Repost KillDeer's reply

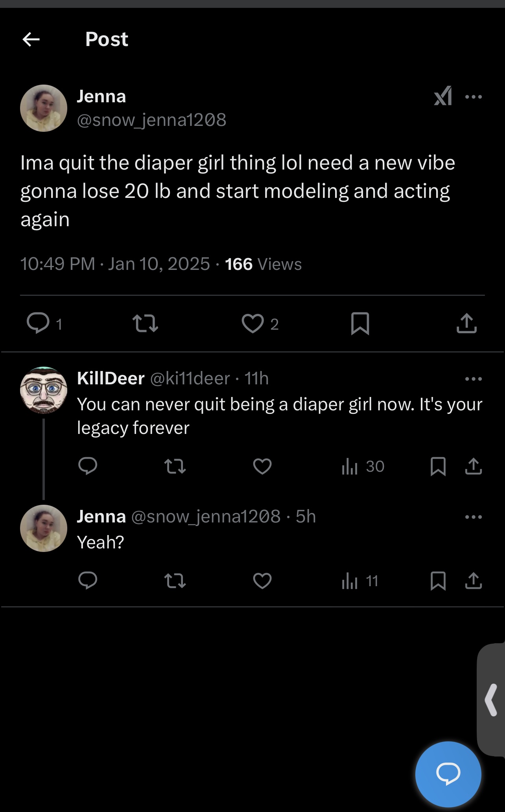pyautogui.click(x=175, y=467)
